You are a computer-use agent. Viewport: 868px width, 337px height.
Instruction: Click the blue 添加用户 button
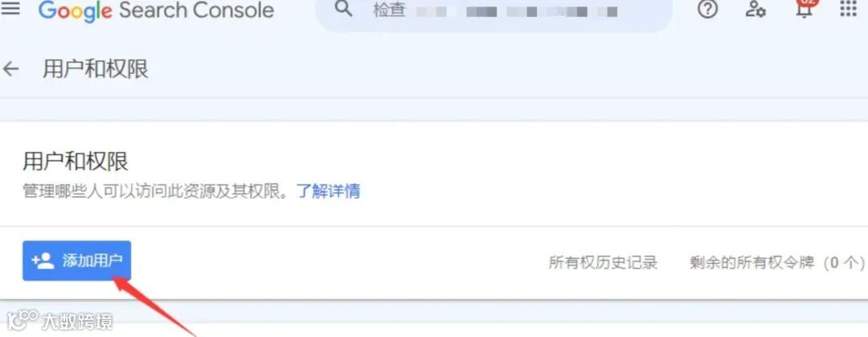click(x=77, y=261)
